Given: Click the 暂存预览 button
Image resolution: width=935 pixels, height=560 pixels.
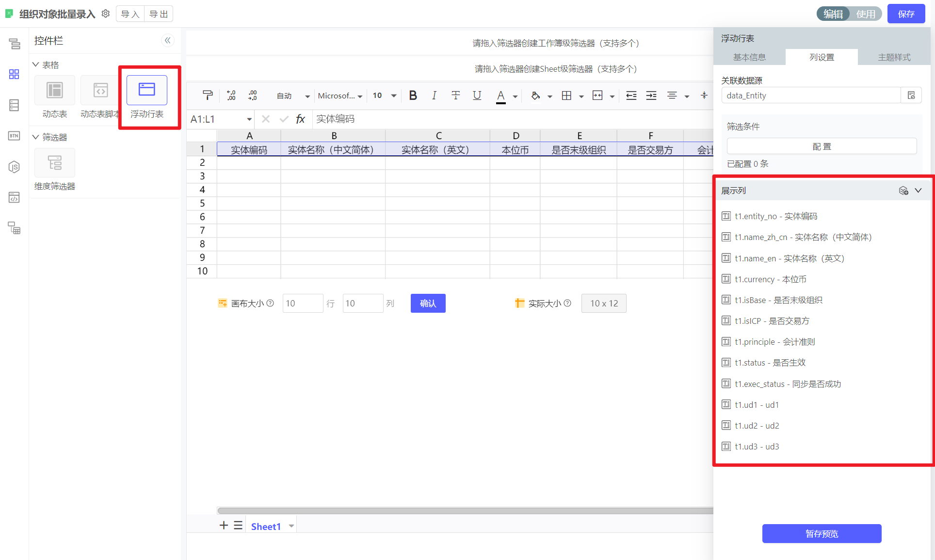Looking at the screenshot, I should tap(822, 533).
